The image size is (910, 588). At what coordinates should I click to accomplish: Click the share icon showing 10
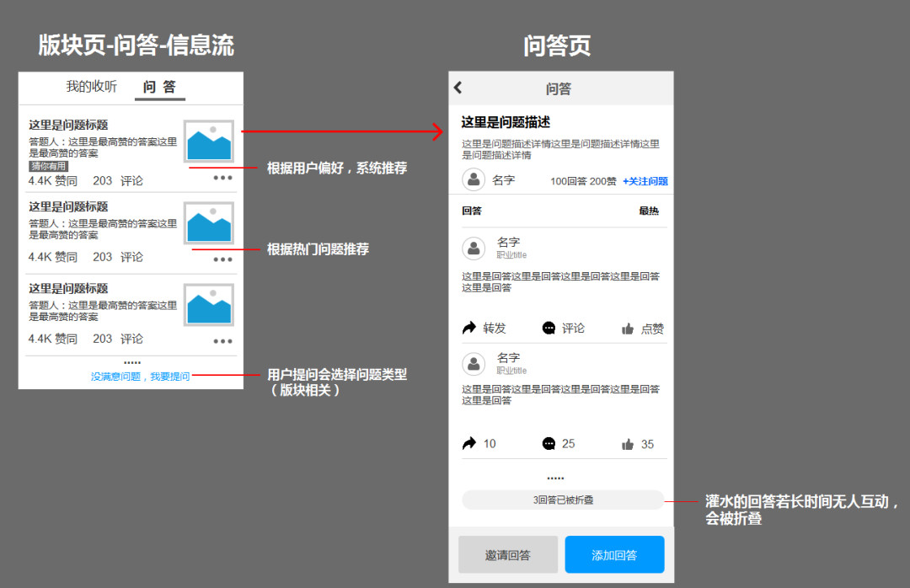click(x=469, y=444)
